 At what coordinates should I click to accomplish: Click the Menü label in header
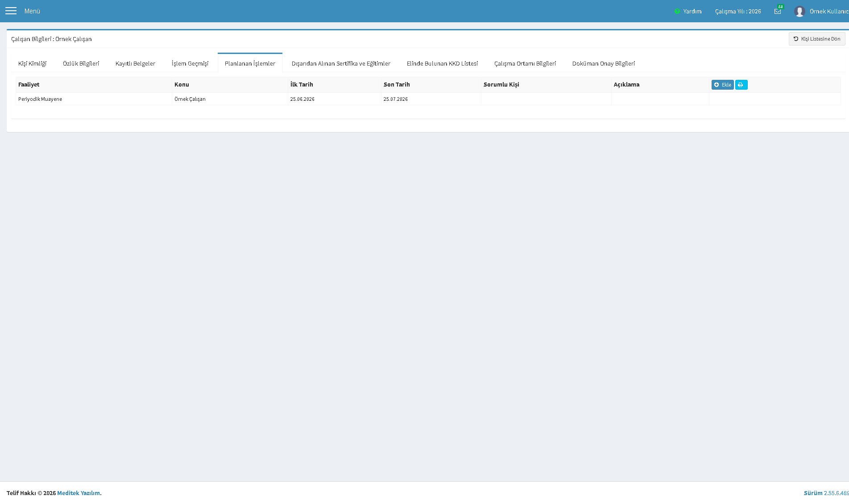[x=32, y=11]
